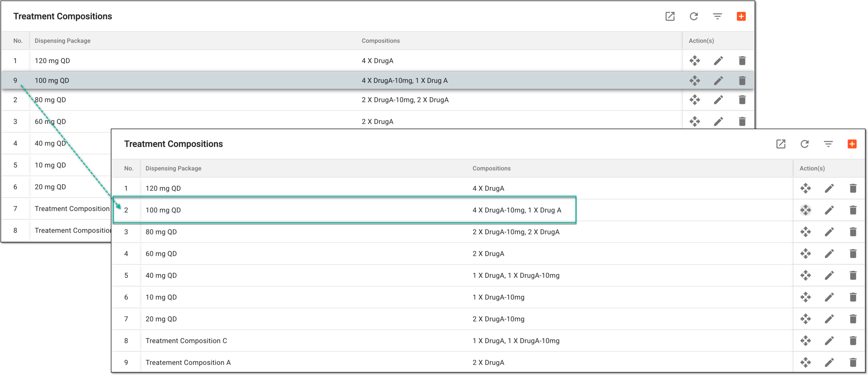The height and width of the screenshot is (375, 868).
Task: Edit the 4 X DrugA row in back panel
Action: 718,61
